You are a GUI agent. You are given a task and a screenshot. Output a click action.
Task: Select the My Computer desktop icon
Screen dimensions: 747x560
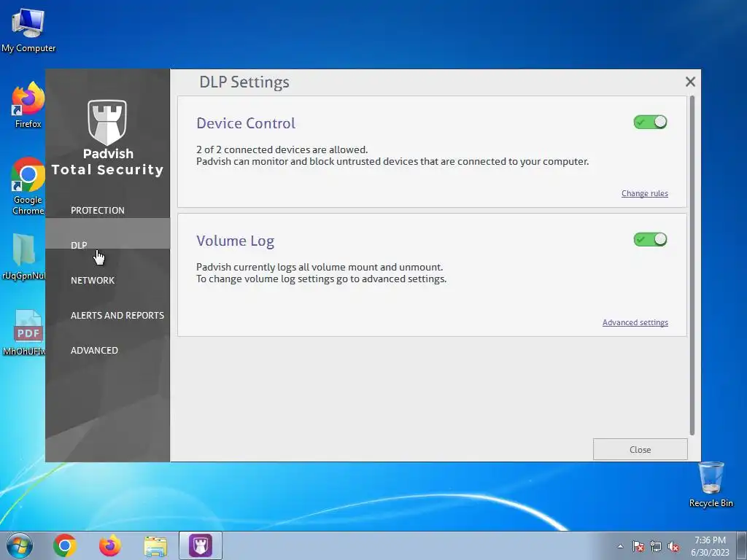[x=28, y=29]
